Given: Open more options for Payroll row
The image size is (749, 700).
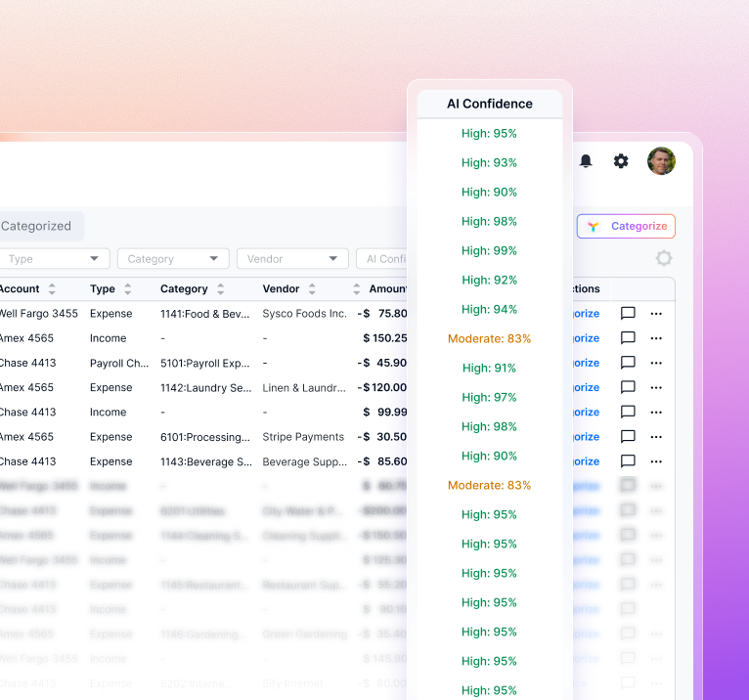Looking at the screenshot, I should [656, 363].
